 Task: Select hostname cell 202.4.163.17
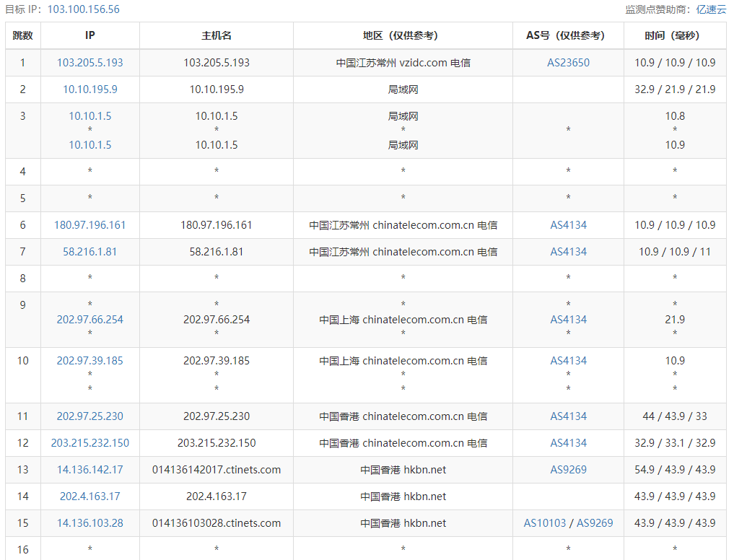click(217, 496)
